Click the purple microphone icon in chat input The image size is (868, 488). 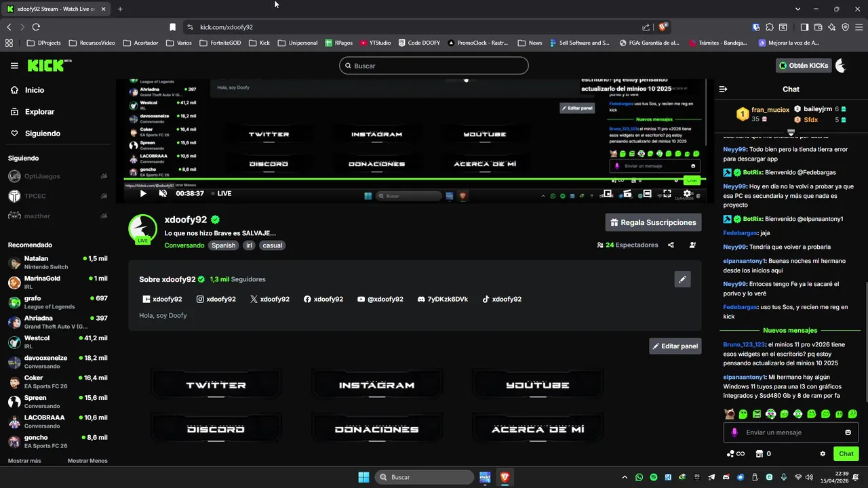click(734, 432)
